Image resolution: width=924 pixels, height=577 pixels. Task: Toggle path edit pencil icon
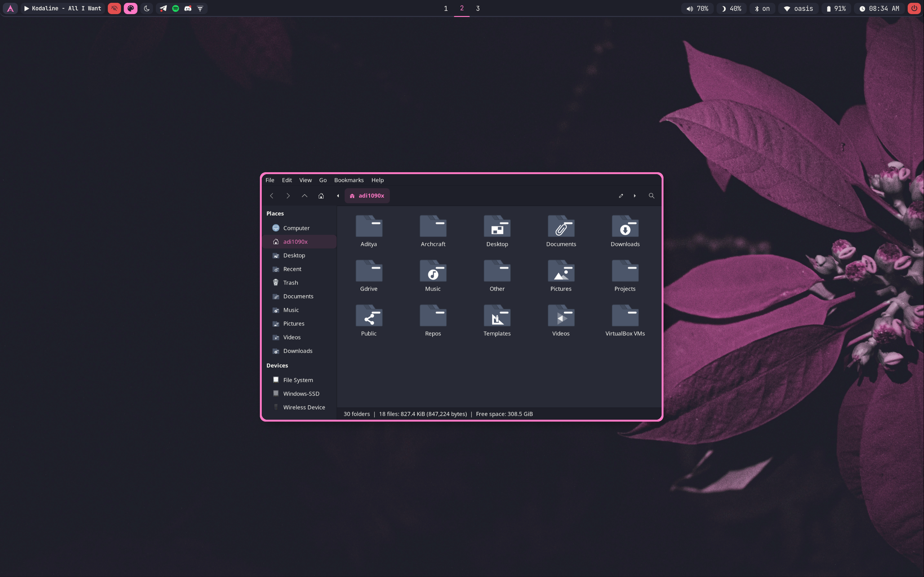point(621,196)
